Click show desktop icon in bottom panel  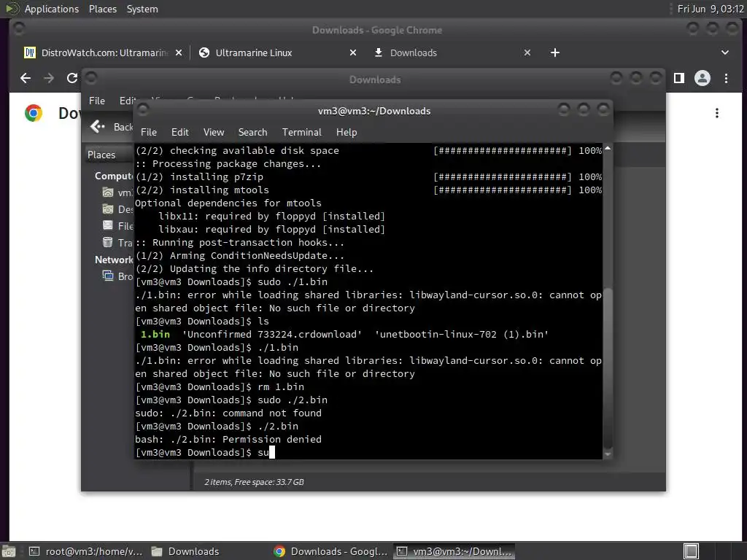coord(9,551)
